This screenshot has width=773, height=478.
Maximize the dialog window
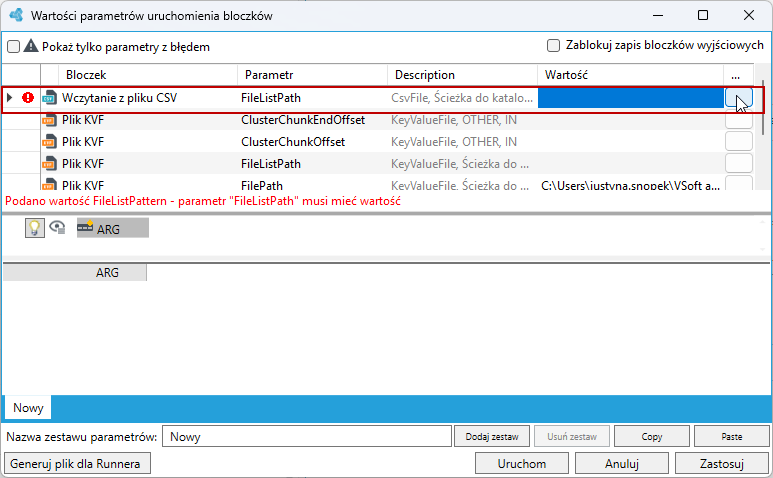click(703, 15)
